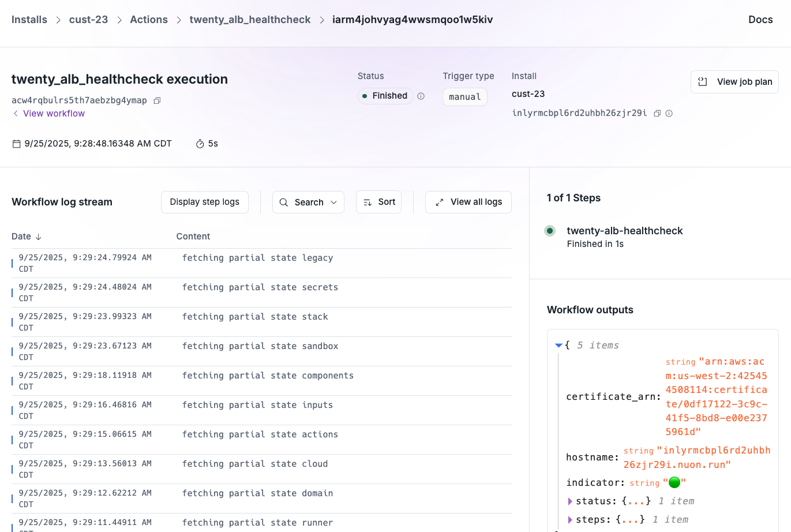
Task: Copy the execution ID acw4rqbulrs5th7aebzbg4ymap
Action: coord(157,100)
